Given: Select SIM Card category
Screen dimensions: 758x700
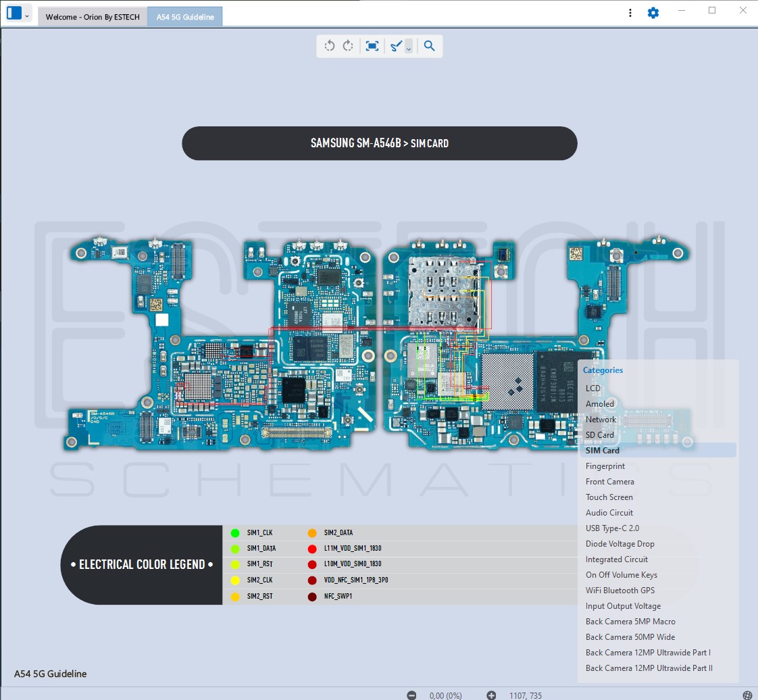Looking at the screenshot, I should pyautogui.click(x=657, y=451).
